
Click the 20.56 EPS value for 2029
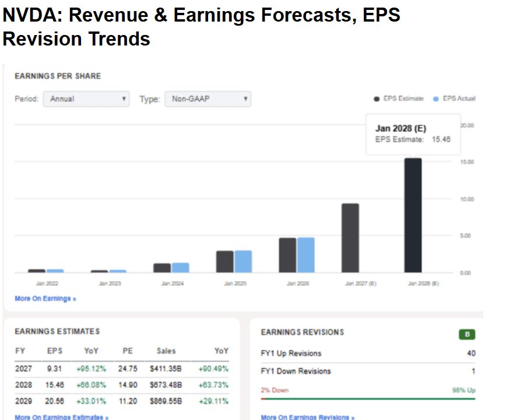pyautogui.click(x=54, y=401)
